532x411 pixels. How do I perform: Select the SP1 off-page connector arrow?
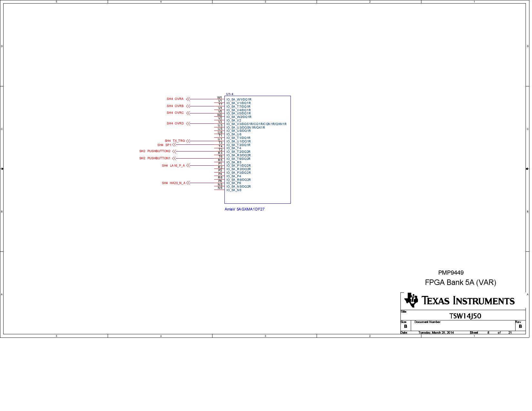pos(174,145)
